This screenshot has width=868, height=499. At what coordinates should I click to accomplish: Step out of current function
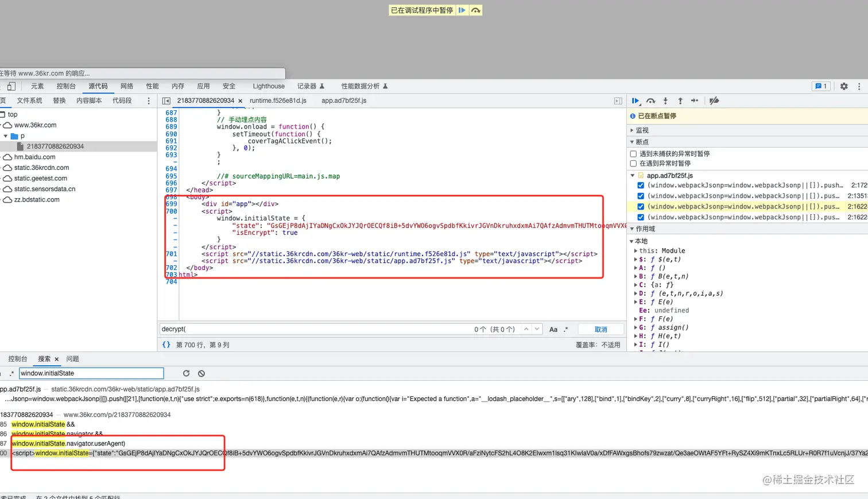pyautogui.click(x=680, y=101)
